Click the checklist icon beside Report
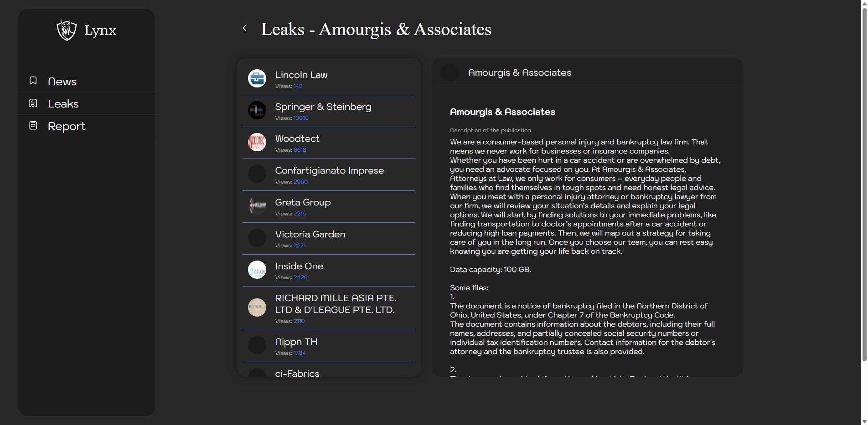 [33, 126]
